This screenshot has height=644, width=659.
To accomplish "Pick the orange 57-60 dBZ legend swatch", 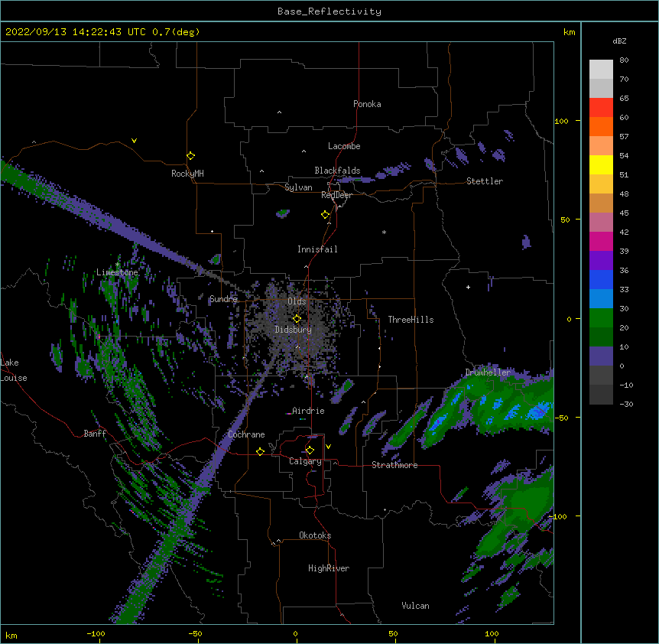I will (601, 126).
